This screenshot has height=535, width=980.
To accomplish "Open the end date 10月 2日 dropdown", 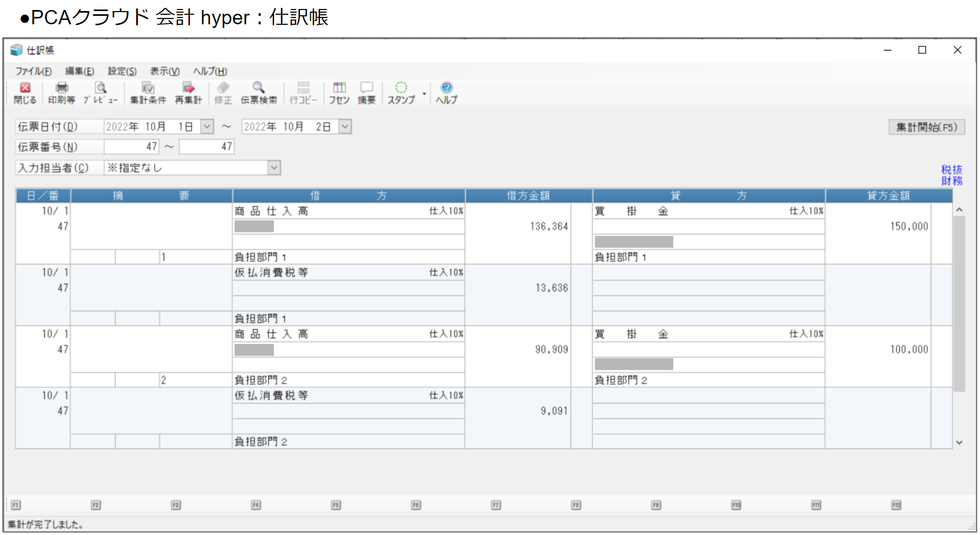I will 345,127.
